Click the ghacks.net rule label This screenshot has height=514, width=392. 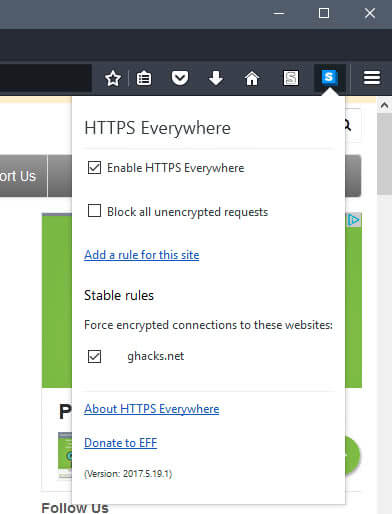[156, 356]
